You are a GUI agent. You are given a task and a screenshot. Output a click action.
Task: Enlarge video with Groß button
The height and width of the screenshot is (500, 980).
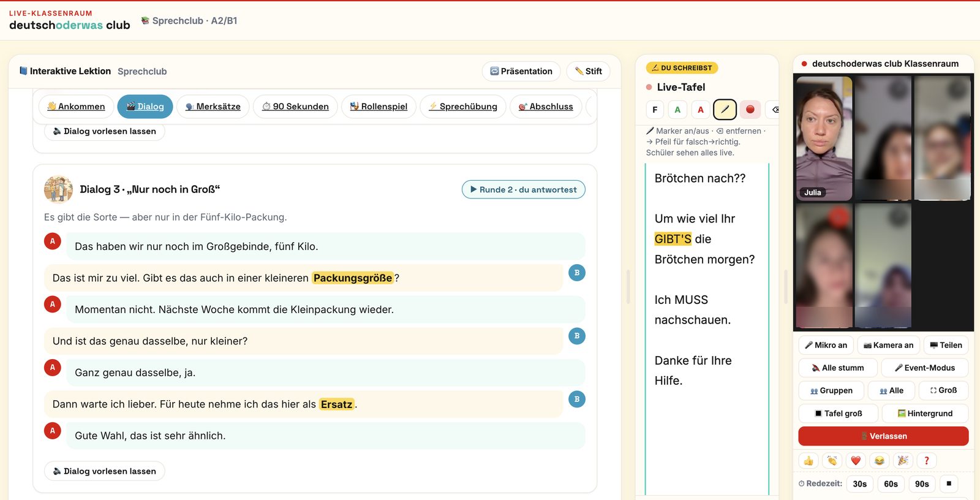[943, 390]
